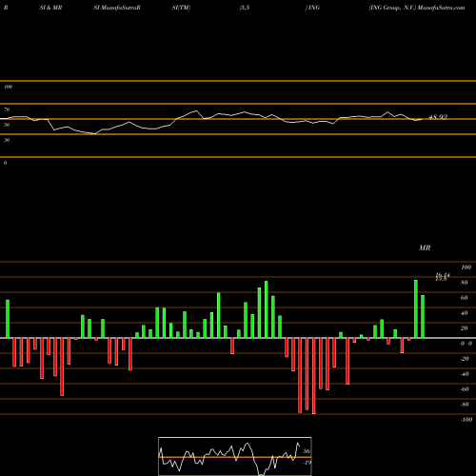Viewport: 476px width, 476px height.
Task: Click the -80 label on MR axis
Action: click(x=465, y=405)
